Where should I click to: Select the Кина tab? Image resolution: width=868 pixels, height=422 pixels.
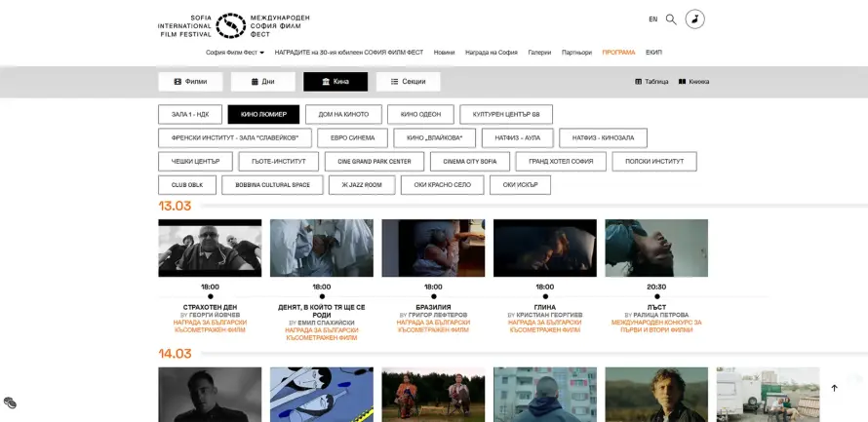[335, 82]
